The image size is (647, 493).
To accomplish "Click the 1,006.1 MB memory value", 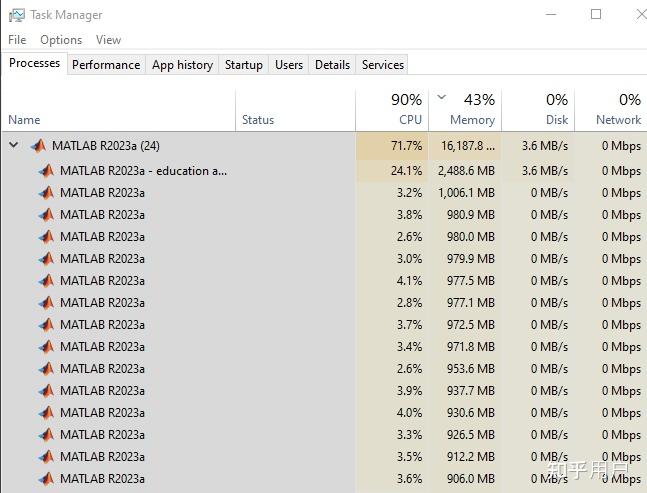I will tap(466, 193).
